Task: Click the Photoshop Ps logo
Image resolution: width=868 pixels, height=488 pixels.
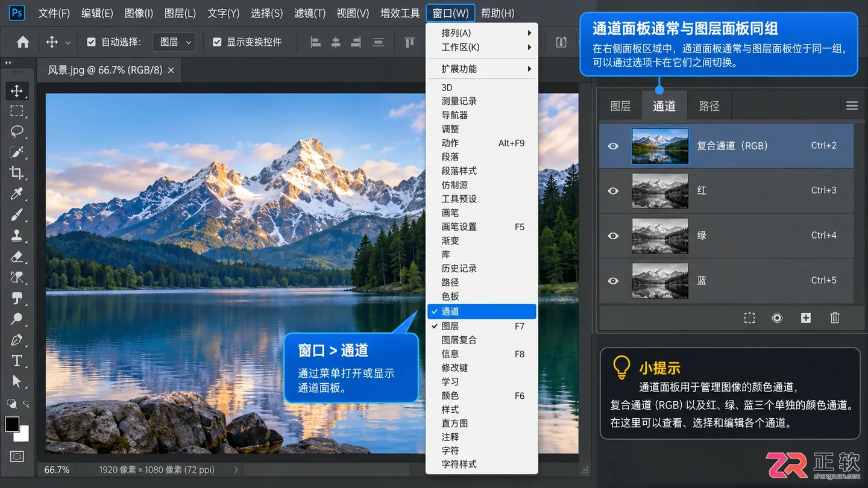Action: pyautogui.click(x=17, y=13)
